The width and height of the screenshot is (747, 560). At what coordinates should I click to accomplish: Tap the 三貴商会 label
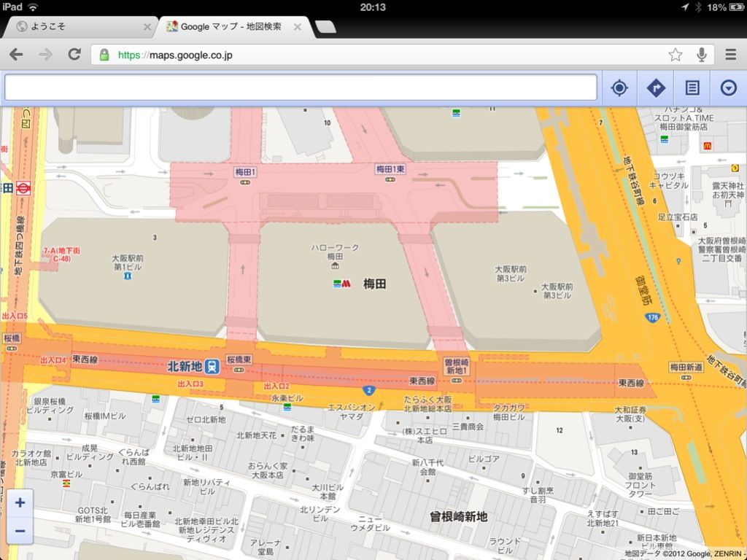(468, 427)
